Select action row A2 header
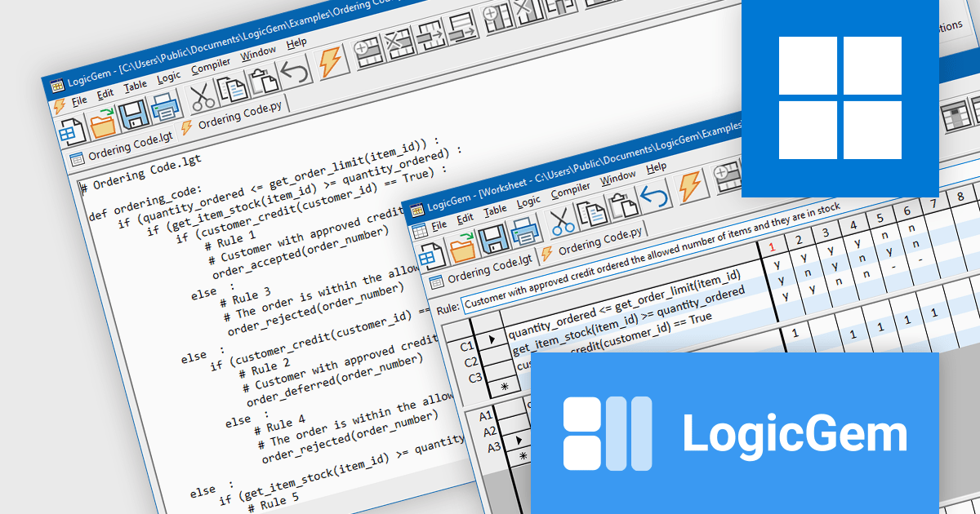980x514 pixels. click(x=490, y=432)
